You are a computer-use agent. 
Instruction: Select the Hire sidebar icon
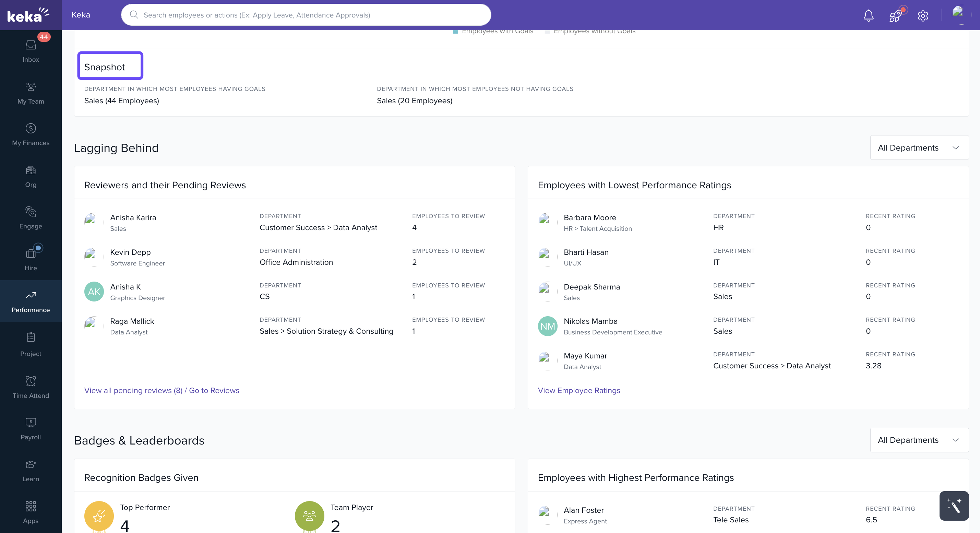(x=31, y=258)
